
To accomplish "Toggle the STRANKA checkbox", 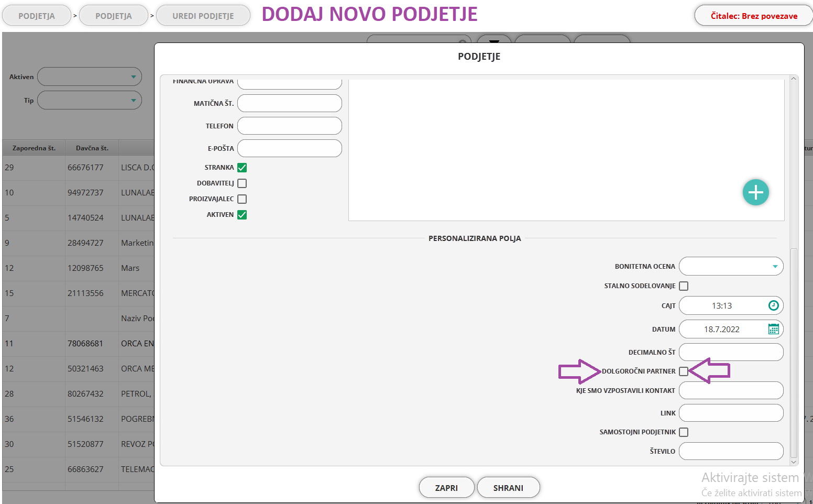I will [242, 168].
